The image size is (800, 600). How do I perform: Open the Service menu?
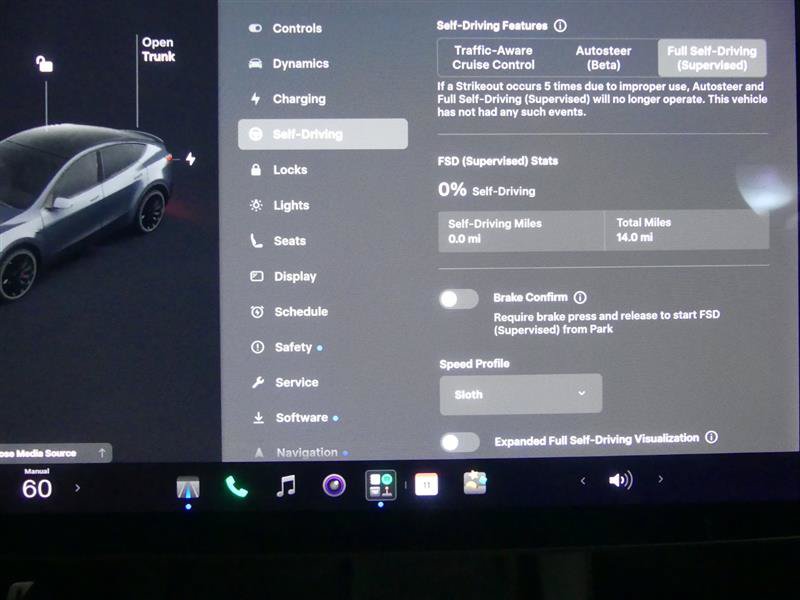pos(296,383)
